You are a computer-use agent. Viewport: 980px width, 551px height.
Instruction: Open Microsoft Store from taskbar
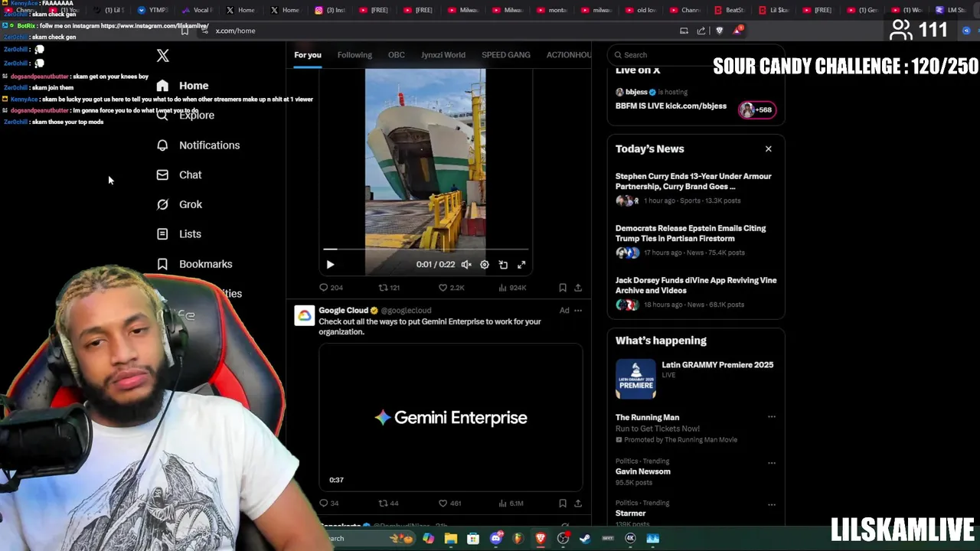pyautogui.click(x=473, y=538)
